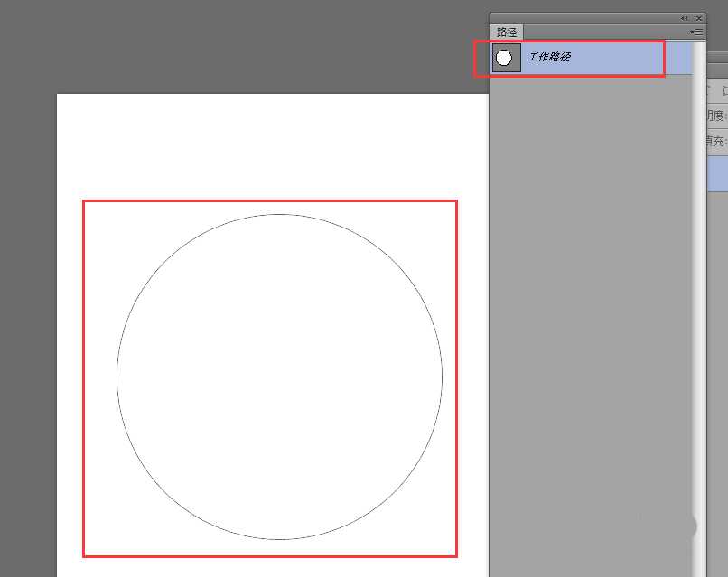
Task: Click the 工作路径 circle thumbnail
Action: (505, 58)
